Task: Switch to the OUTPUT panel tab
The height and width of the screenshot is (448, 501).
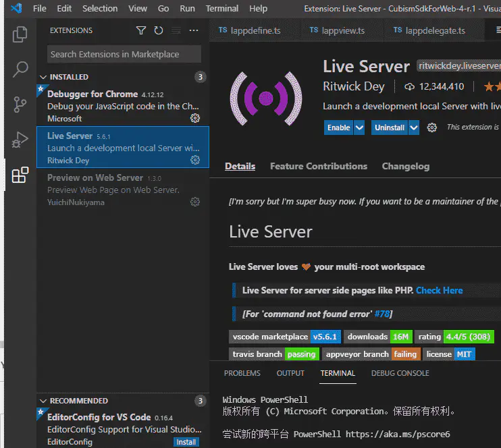Action: point(290,373)
